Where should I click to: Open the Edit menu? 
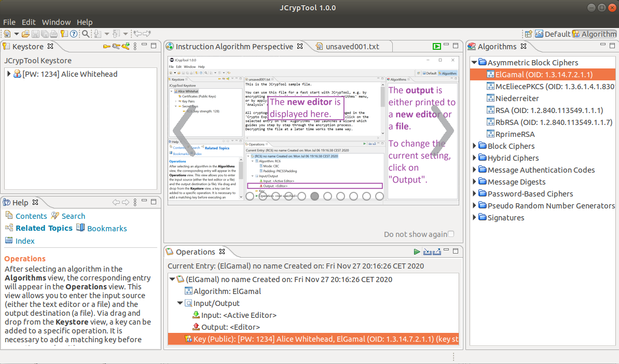click(29, 22)
